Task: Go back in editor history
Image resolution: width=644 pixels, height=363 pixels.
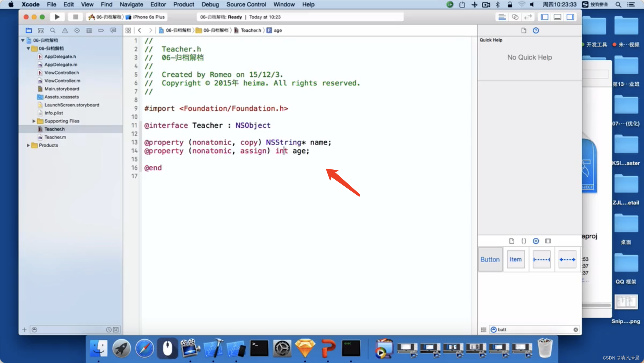Action: click(x=140, y=30)
